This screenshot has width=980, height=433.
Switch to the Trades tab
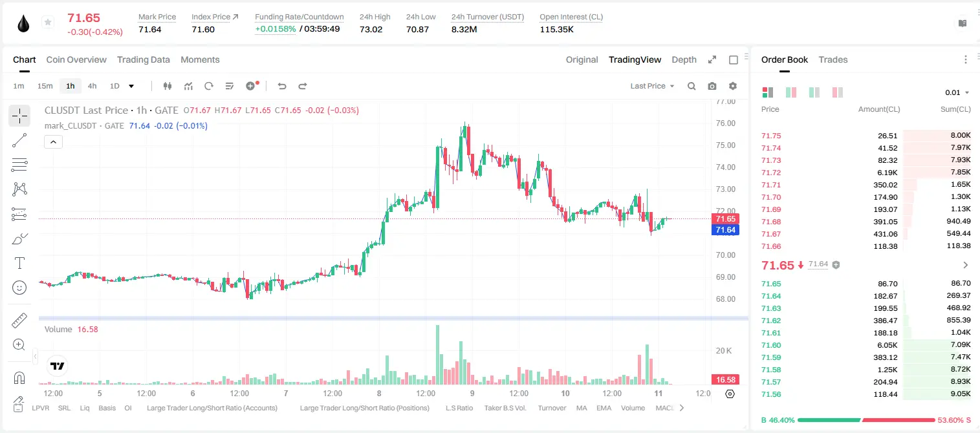point(833,59)
